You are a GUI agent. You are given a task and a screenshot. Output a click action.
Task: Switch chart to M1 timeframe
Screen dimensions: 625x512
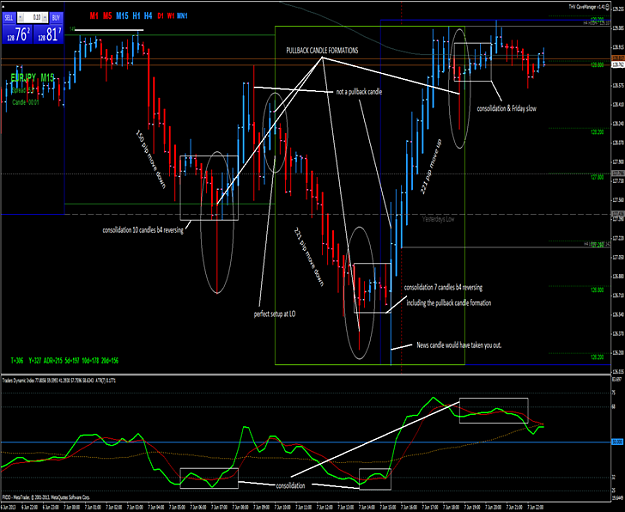point(94,16)
